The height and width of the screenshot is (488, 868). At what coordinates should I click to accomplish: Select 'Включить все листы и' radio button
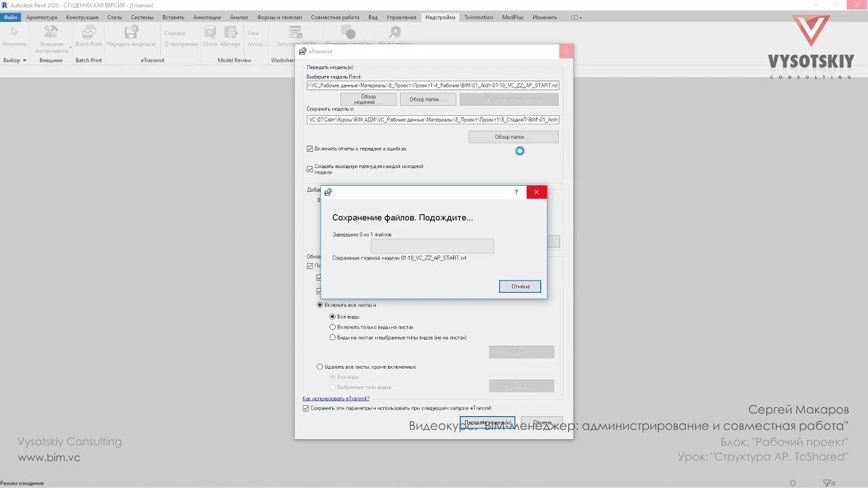[x=320, y=305]
